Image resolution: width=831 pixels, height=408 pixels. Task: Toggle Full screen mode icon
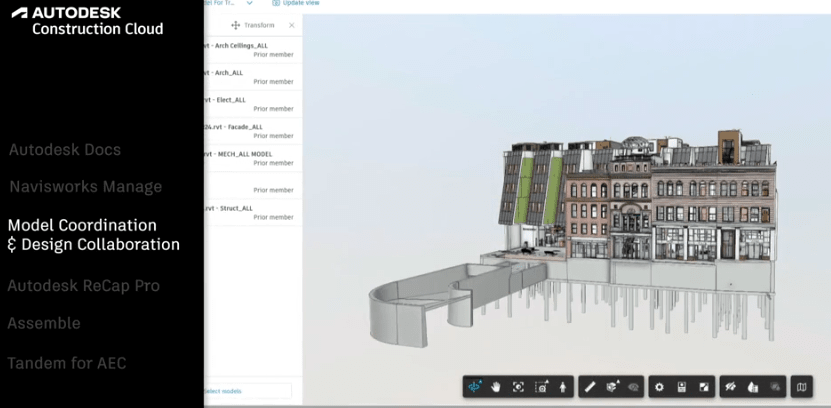pos(704,387)
